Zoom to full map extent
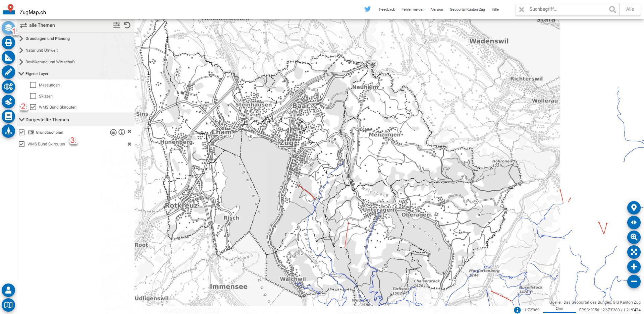This screenshot has width=644, height=314. coord(634,252)
